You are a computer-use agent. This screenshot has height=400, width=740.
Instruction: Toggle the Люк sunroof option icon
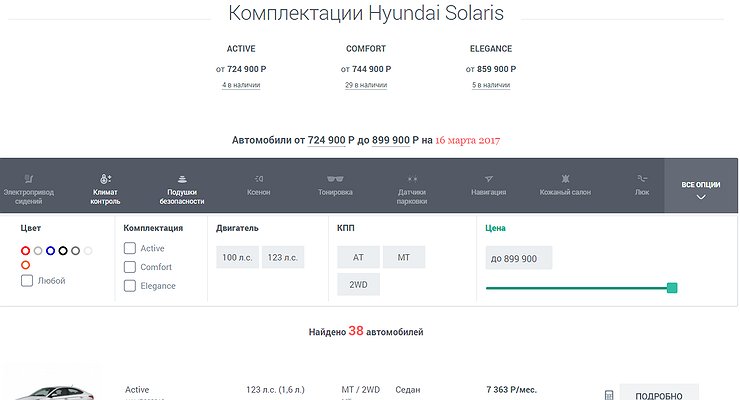pos(642,179)
